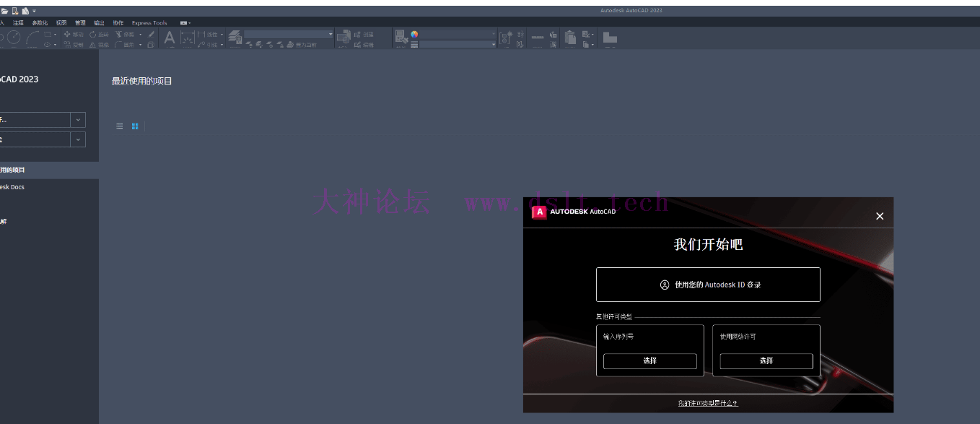
Task: Select the arc drawing tool
Action: 32,38
